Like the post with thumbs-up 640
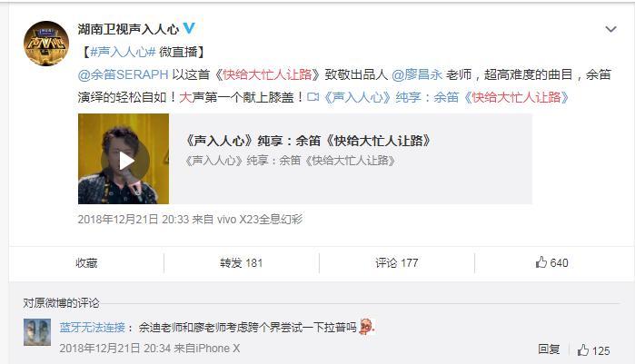 551,262
